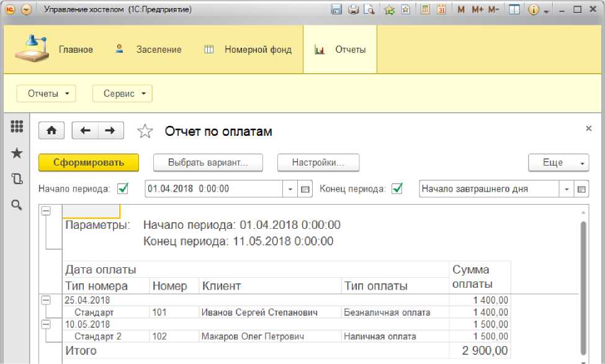This screenshot has height=364, width=605.
Task: Open dropdown arrow next to info icon
Action: pyautogui.click(x=546, y=12)
